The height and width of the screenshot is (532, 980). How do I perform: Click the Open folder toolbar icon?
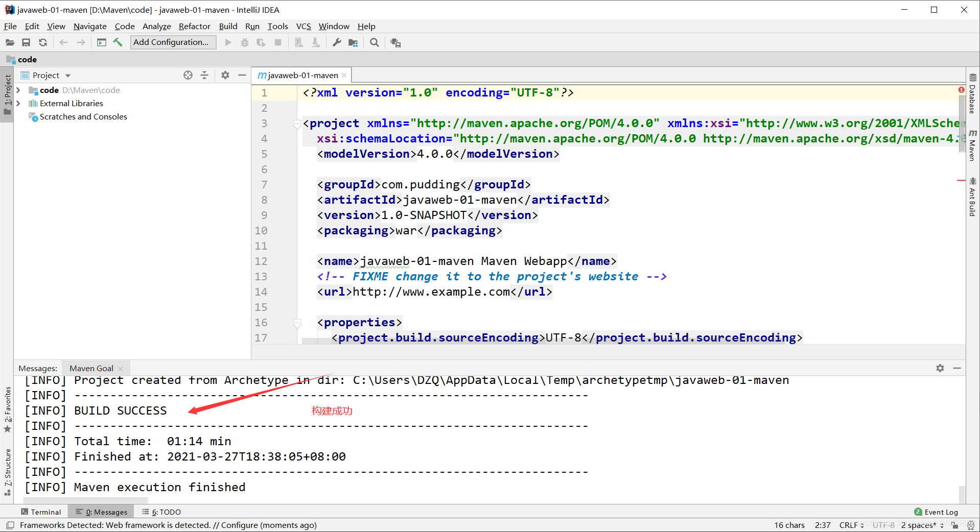pos(10,42)
